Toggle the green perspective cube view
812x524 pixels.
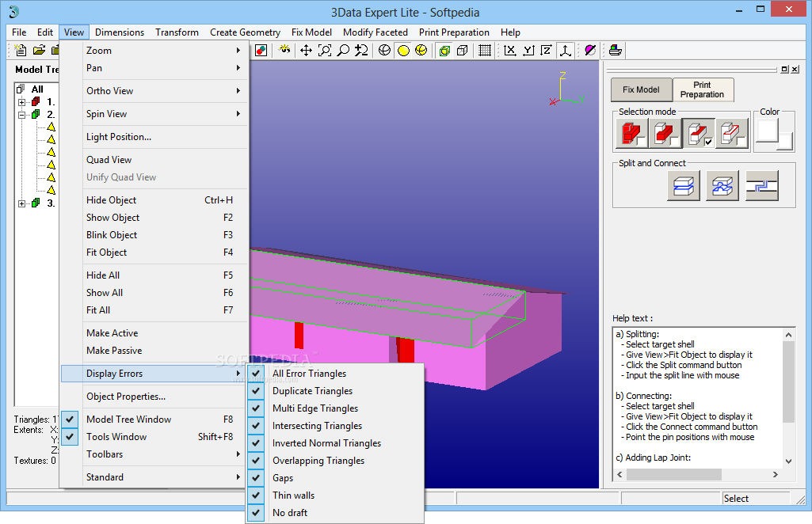(444, 50)
